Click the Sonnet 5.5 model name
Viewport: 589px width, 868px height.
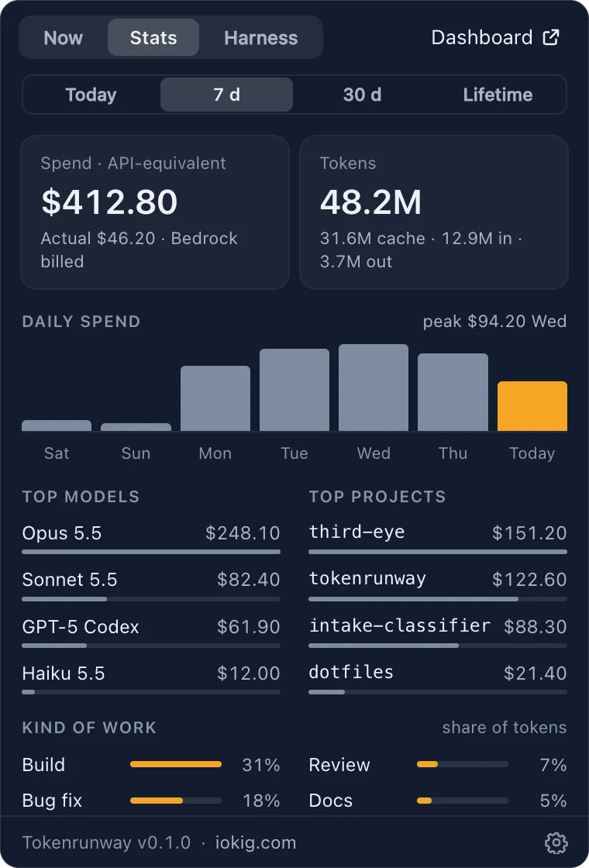(x=70, y=580)
